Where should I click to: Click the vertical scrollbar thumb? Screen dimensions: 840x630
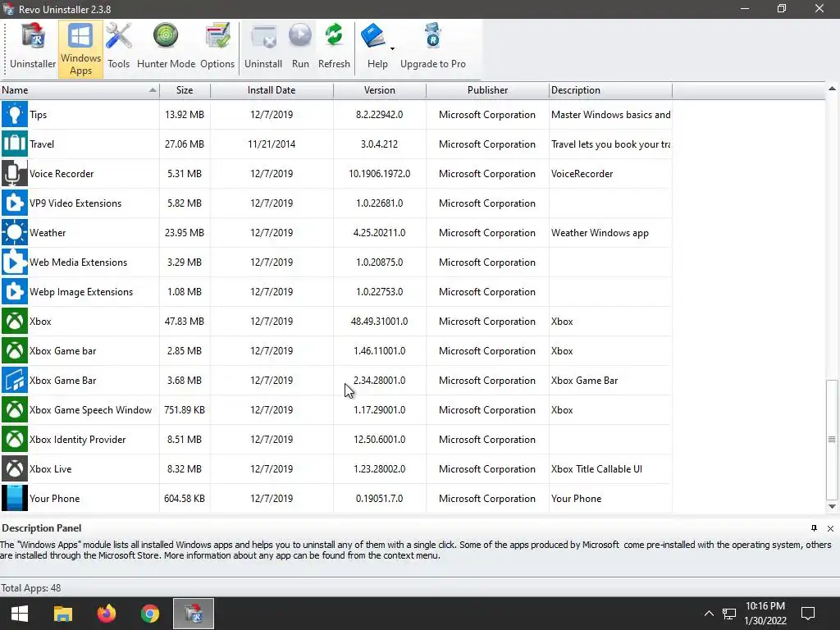pyautogui.click(x=832, y=440)
